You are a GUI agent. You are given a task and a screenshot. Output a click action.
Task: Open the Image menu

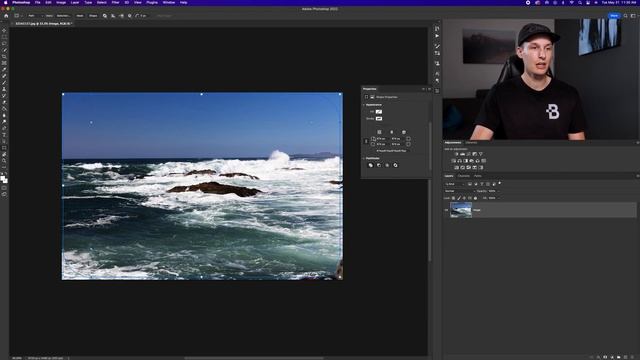(61, 2)
